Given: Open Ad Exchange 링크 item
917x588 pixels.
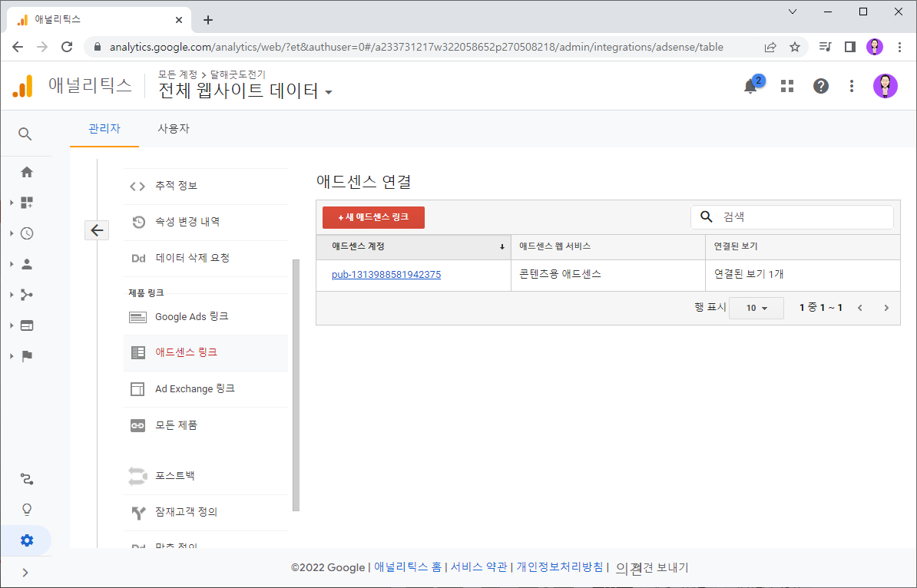Looking at the screenshot, I should click(206, 388).
